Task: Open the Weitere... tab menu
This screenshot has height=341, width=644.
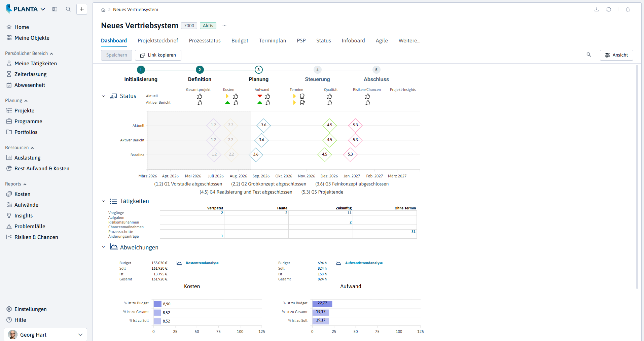Action: click(x=409, y=41)
